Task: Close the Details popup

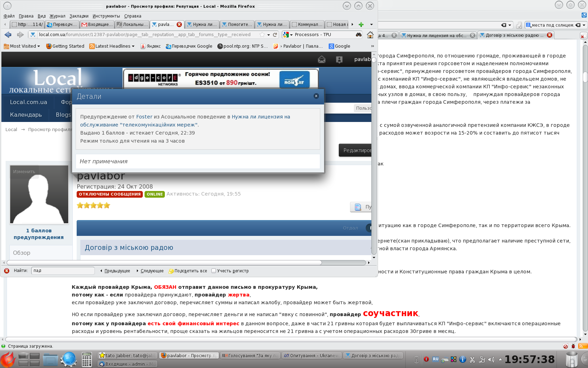Action: click(316, 96)
